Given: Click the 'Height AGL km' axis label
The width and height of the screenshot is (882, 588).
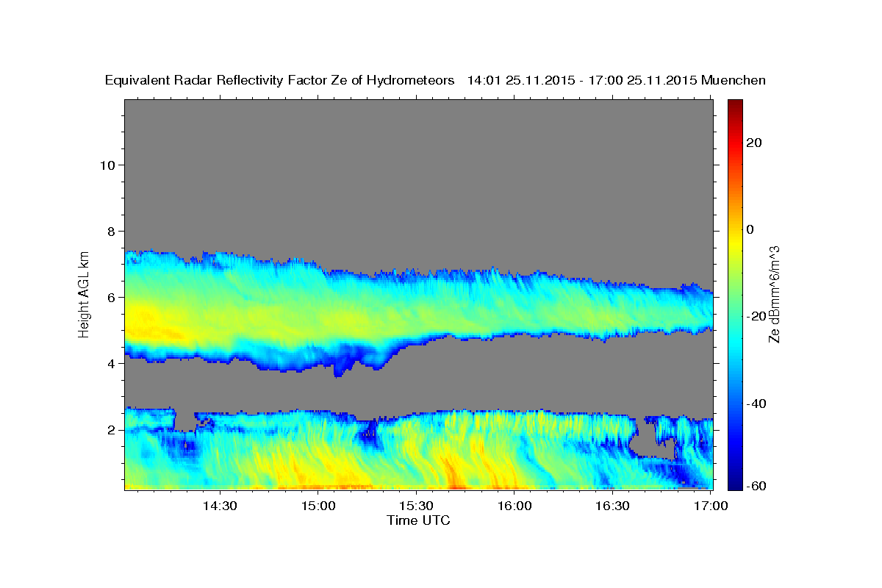Looking at the screenshot, I should [85, 293].
